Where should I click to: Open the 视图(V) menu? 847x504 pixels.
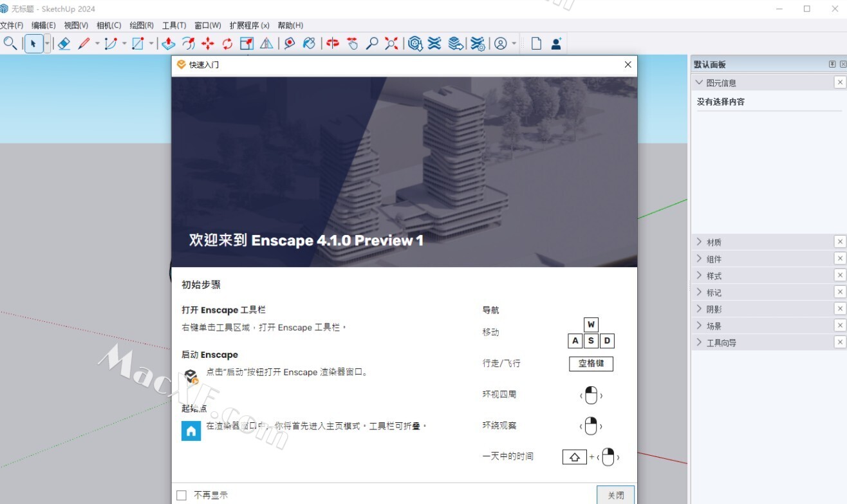click(x=76, y=26)
